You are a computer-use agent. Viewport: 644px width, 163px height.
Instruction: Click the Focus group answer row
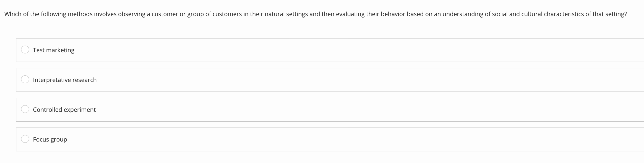(202, 139)
